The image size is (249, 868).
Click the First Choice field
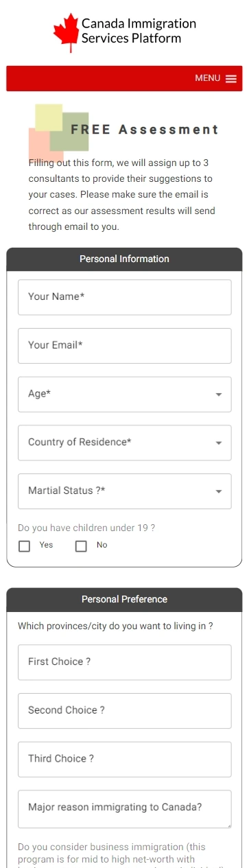tap(124, 662)
